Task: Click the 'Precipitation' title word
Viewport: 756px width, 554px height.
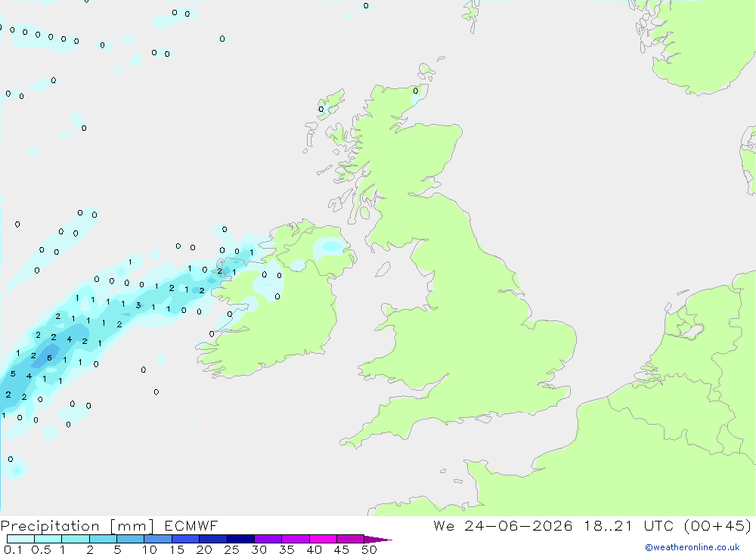Action: pos(50,526)
